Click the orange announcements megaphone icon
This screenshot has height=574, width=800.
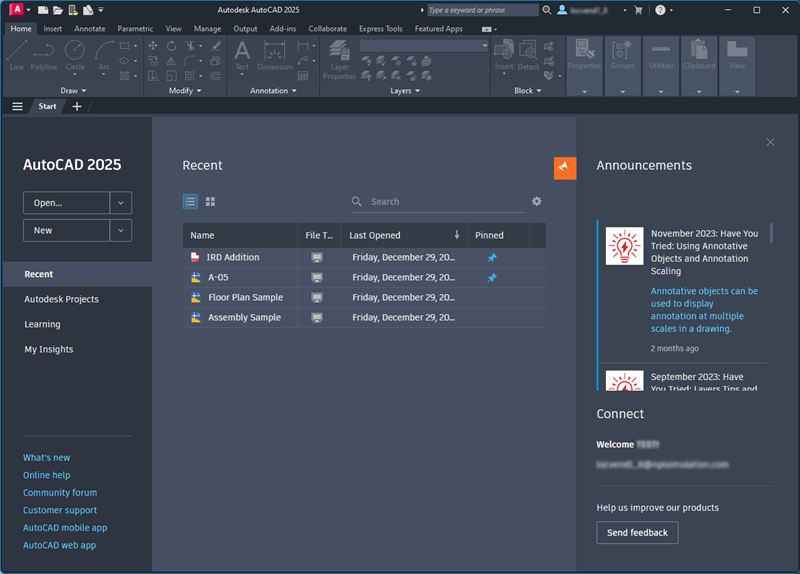coord(565,168)
